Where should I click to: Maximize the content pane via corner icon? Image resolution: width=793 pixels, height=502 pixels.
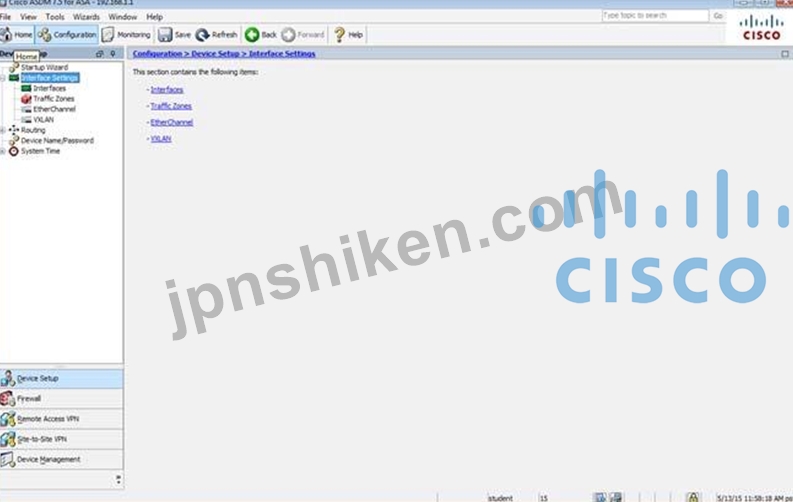click(785, 54)
